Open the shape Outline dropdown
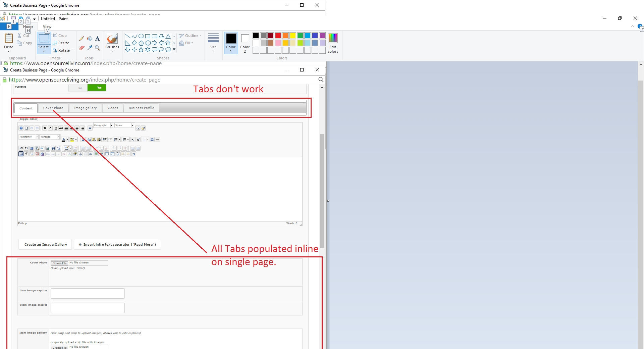This screenshot has height=349, width=644. click(x=190, y=36)
